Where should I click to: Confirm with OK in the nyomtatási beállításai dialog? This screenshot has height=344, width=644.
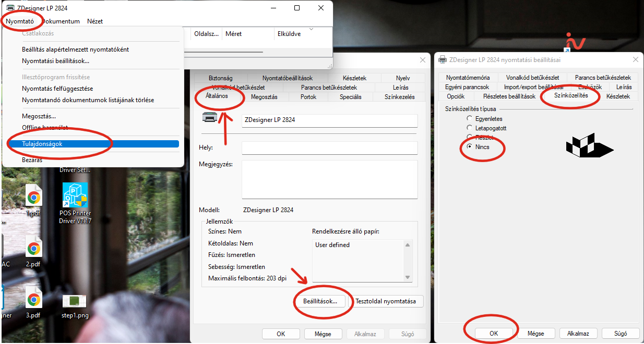pos(494,334)
